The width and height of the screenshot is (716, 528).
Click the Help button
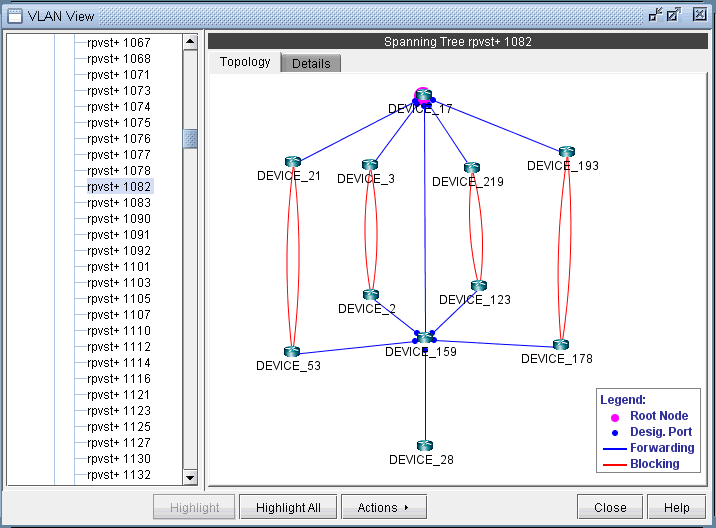pos(676,507)
